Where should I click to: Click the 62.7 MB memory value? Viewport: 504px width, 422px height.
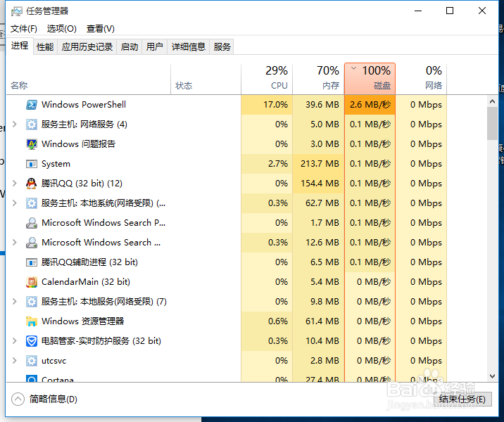coord(322,203)
